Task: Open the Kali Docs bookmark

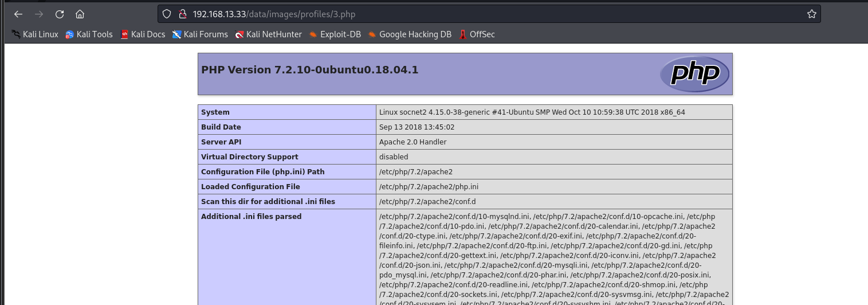Action: [x=143, y=34]
